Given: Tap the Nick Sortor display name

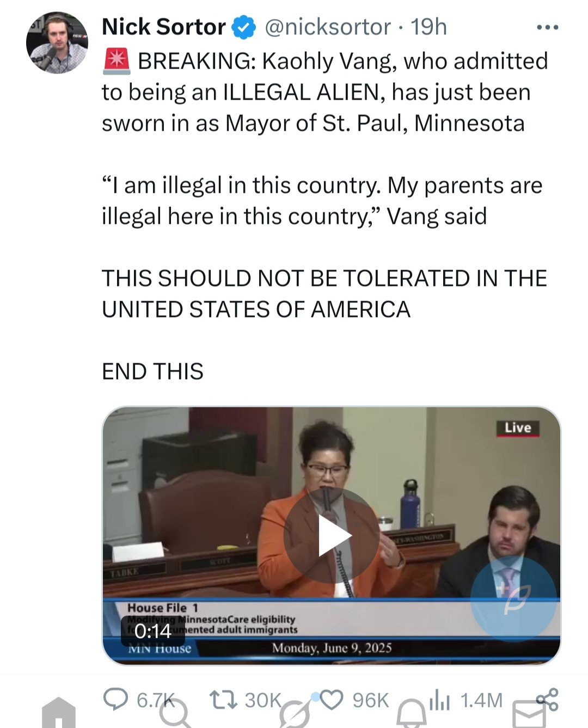Looking at the screenshot, I should (x=163, y=27).
